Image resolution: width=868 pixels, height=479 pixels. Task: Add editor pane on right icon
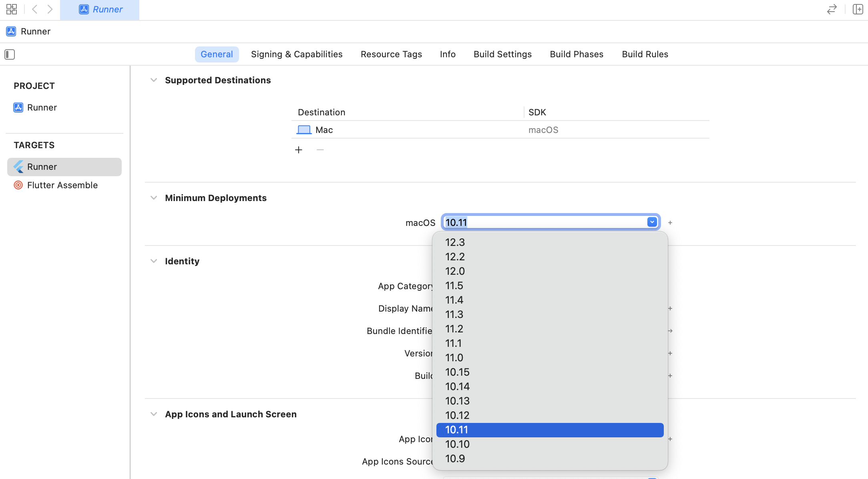(x=858, y=9)
